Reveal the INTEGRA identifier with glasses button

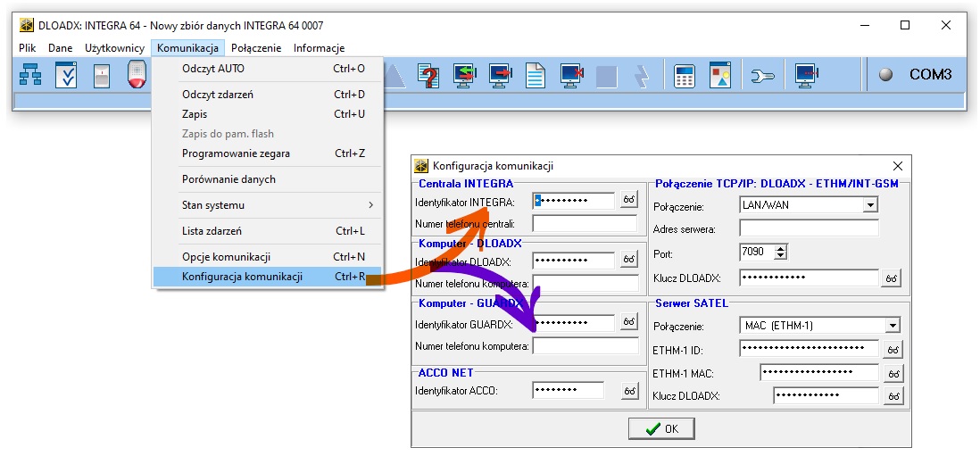[x=629, y=200]
